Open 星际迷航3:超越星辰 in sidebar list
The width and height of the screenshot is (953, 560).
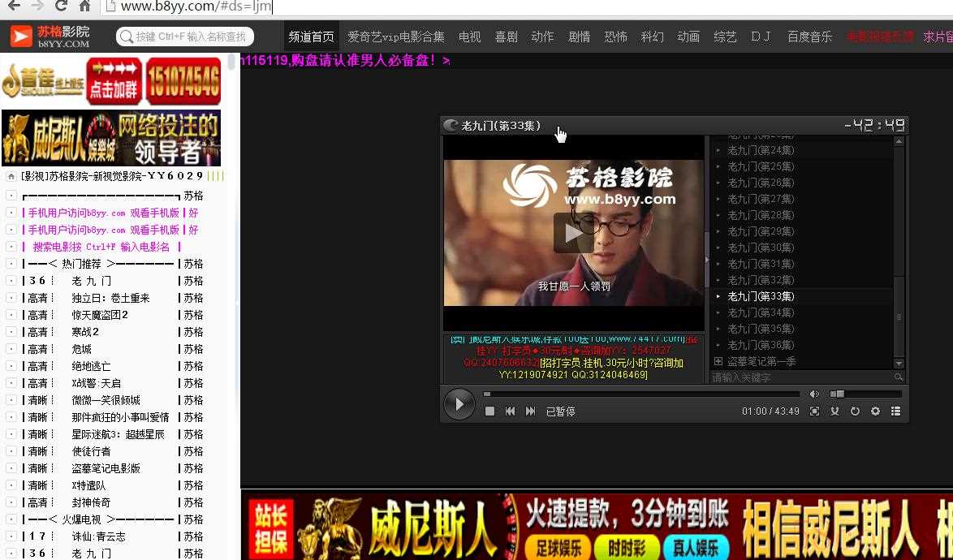click(118, 433)
